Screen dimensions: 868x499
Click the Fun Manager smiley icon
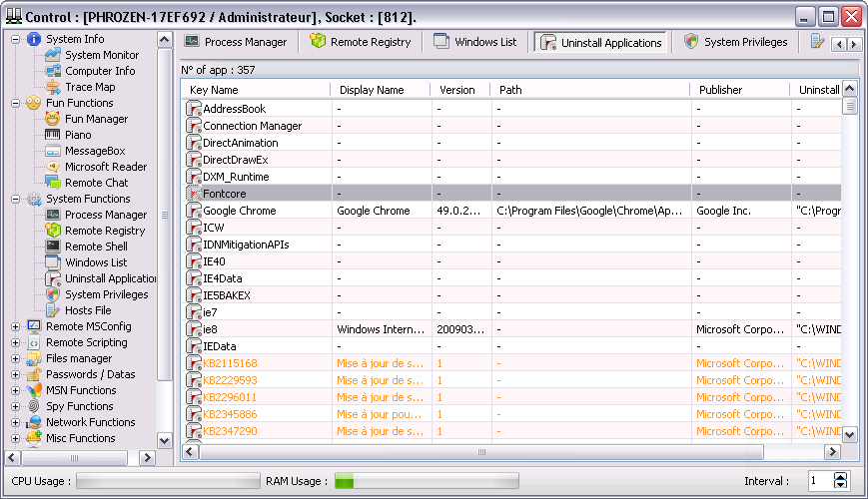[x=53, y=119]
